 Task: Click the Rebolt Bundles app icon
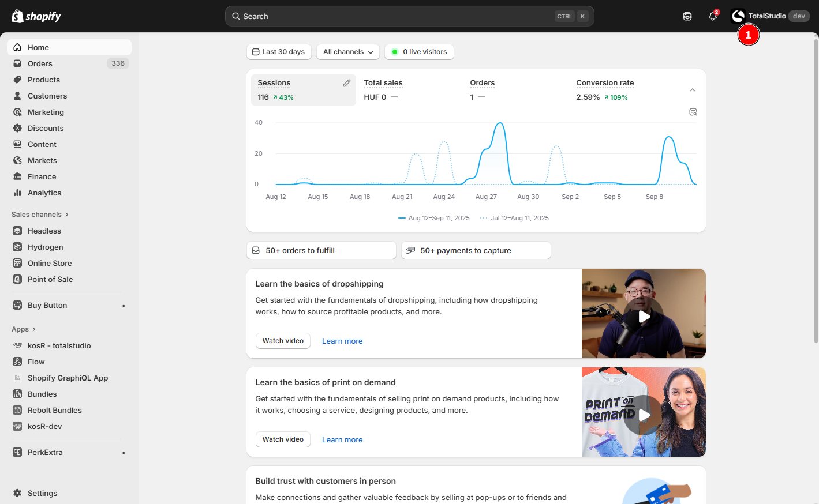pyautogui.click(x=17, y=410)
